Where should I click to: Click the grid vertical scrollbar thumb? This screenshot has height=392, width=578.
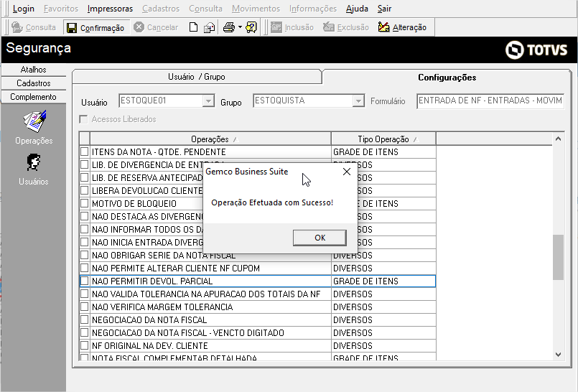coord(558,257)
